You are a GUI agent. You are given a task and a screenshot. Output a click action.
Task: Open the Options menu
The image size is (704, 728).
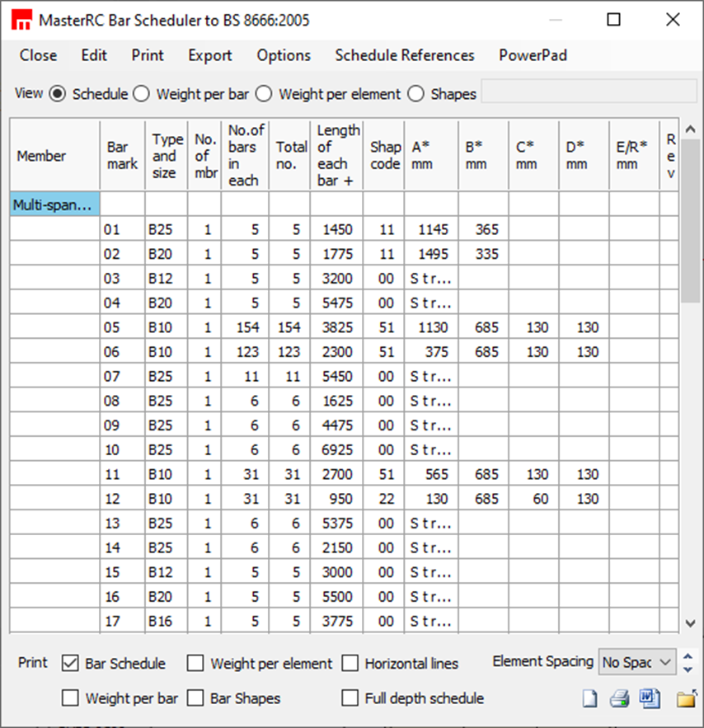pyautogui.click(x=284, y=55)
